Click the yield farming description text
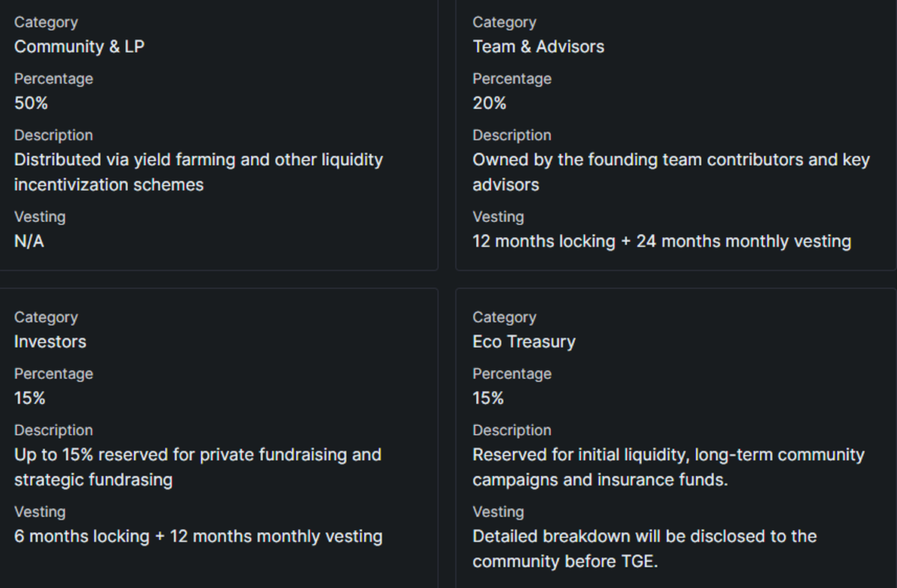The image size is (897, 588). pos(198,172)
